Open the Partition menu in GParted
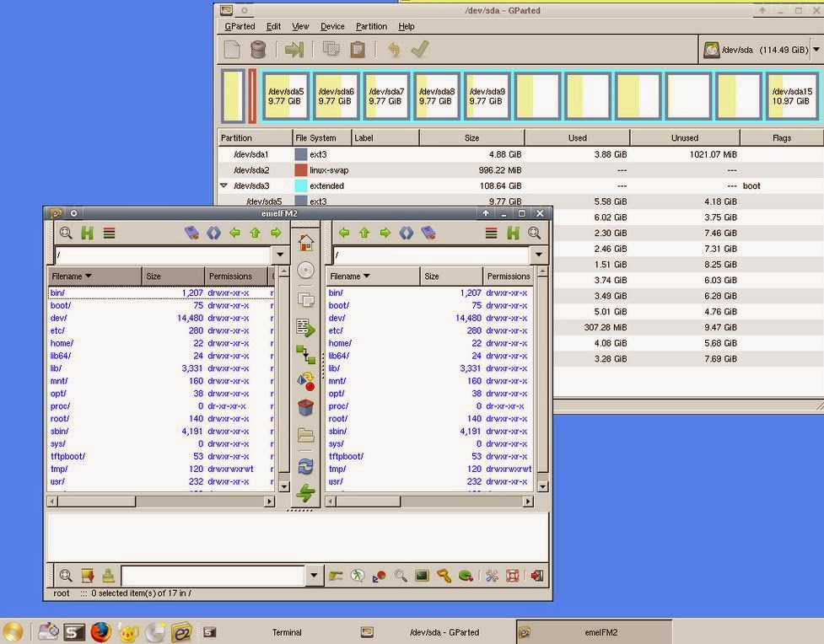The width and height of the screenshot is (824, 644). [371, 26]
